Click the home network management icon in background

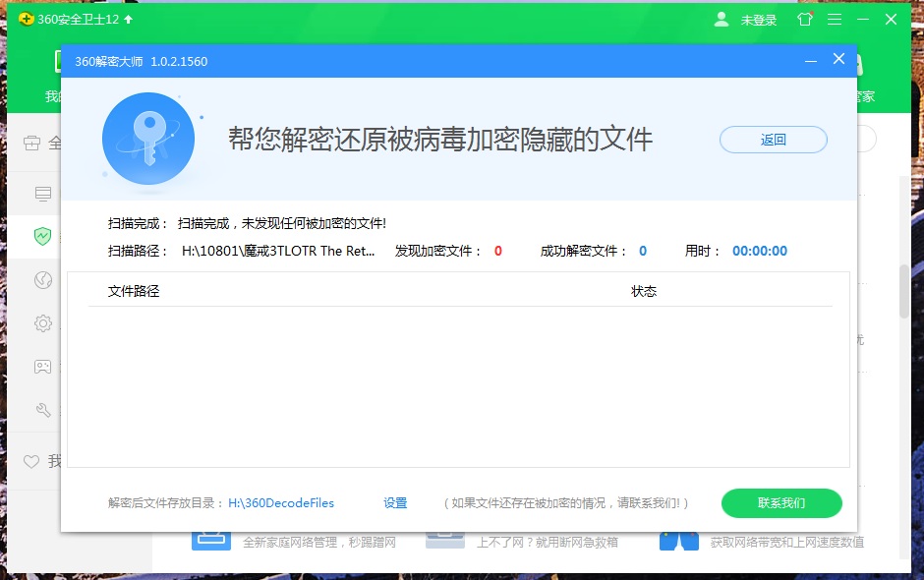(x=211, y=541)
